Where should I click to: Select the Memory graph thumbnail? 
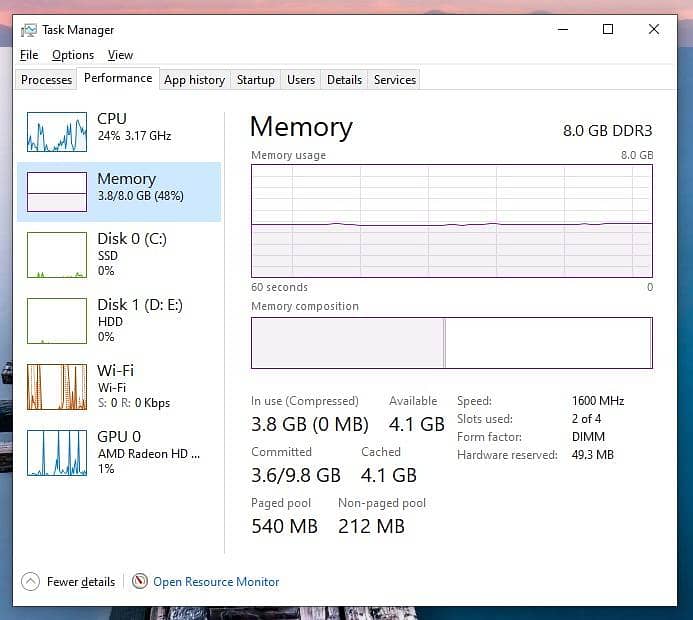57,192
